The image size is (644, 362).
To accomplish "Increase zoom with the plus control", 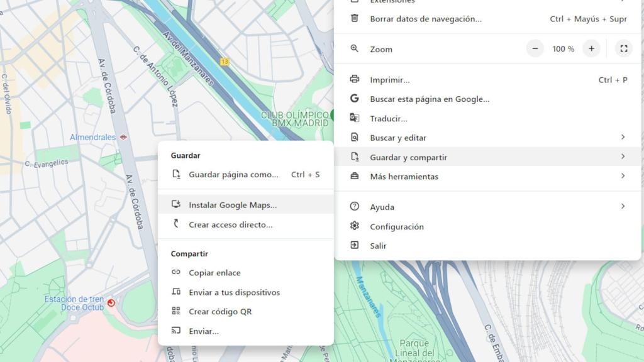I will [591, 48].
